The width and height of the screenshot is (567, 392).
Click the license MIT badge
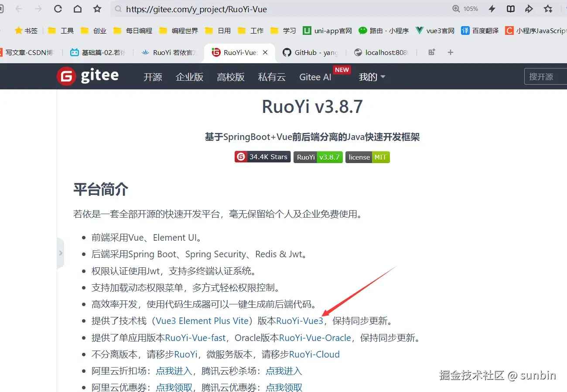368,157
